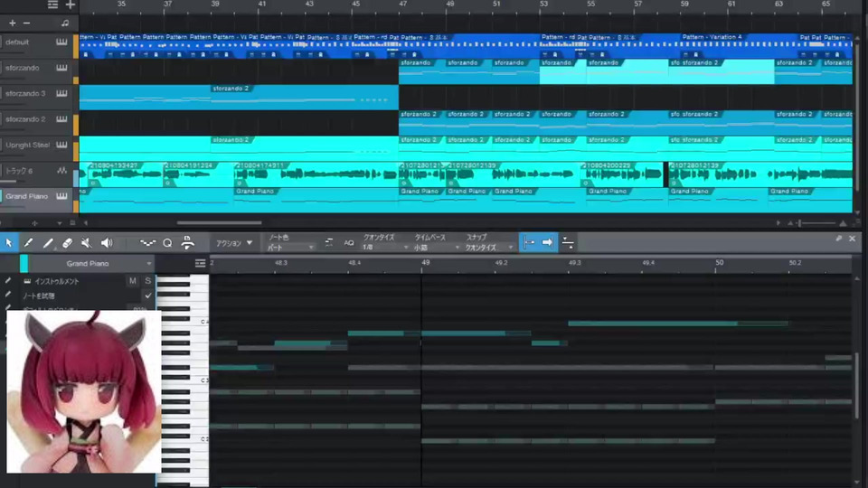Click the keyboard icon on default track
The image size is (868, 488).
point(61,42)
